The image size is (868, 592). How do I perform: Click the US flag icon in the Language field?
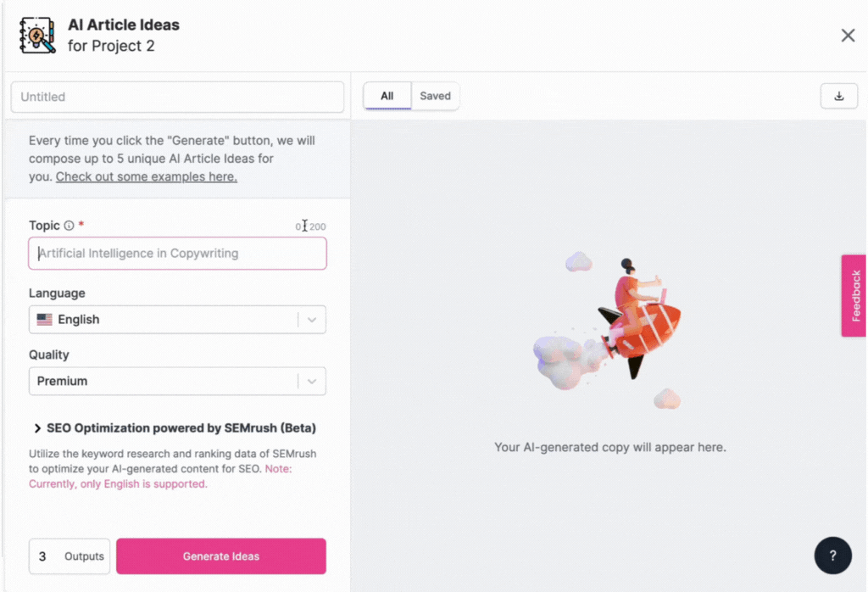[45, 320]
